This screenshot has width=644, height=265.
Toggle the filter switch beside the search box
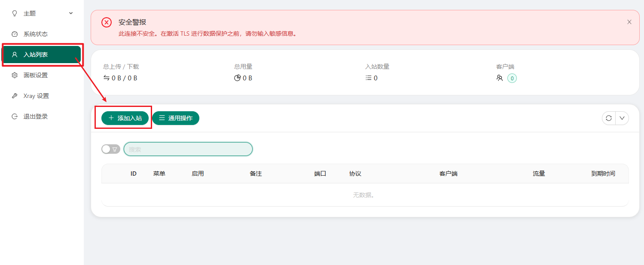tap(111, 149)
